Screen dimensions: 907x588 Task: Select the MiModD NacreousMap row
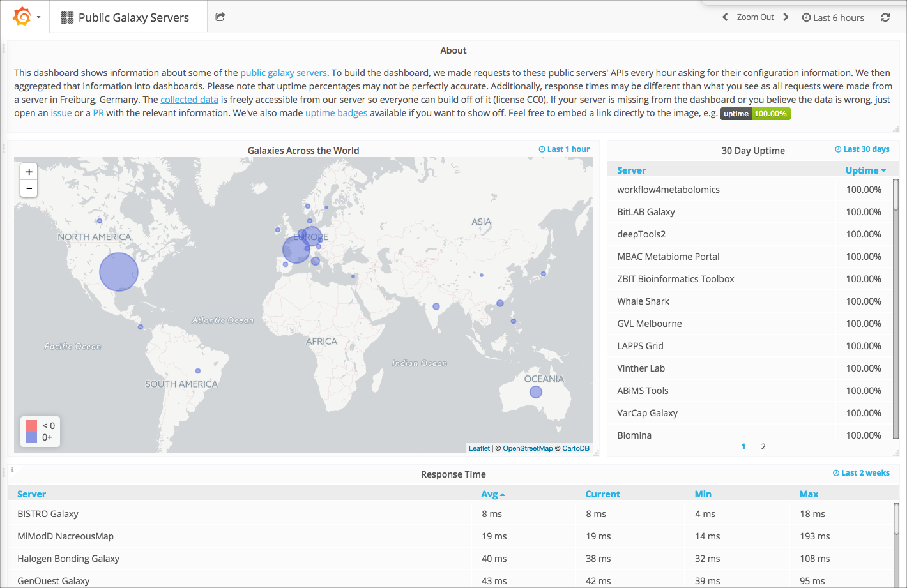(x=450, y=536)
